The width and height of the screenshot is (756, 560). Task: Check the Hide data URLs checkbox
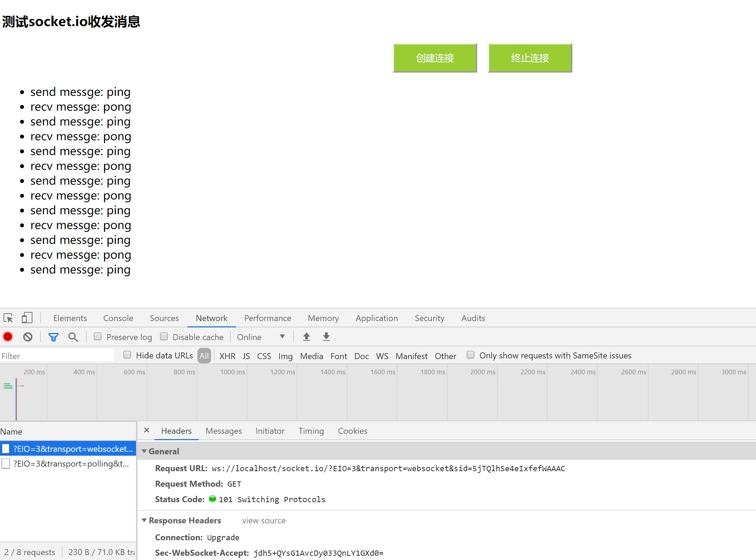127,355
